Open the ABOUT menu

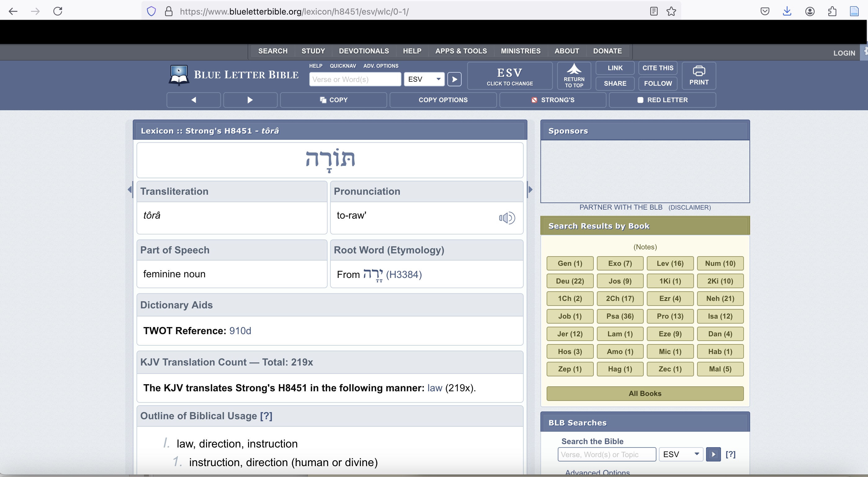[x=566, y=51]
